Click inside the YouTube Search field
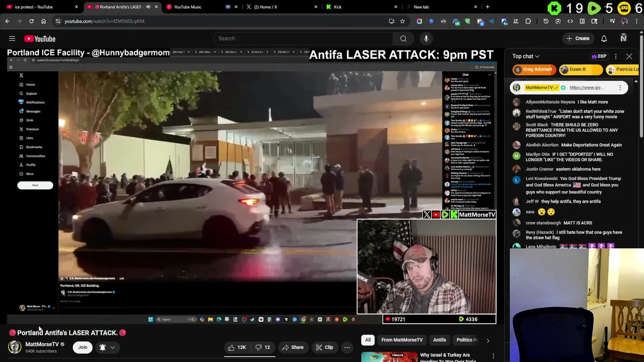 click(x=303, y=39)
